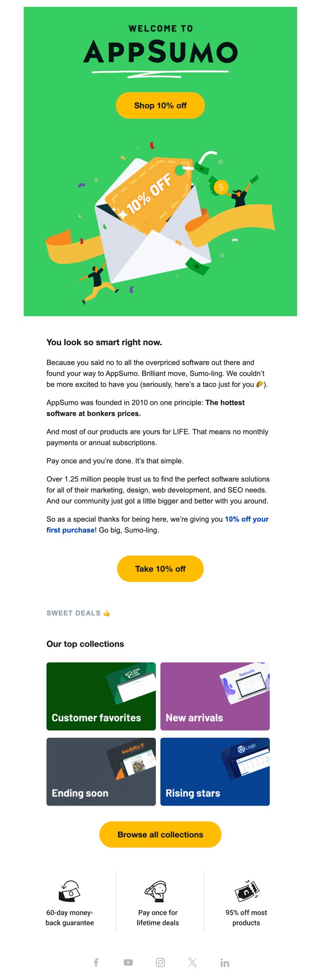Viewport: 319px width, 980px height.
Task: Click the AppSumo logo
Action: tap(160, 51)
